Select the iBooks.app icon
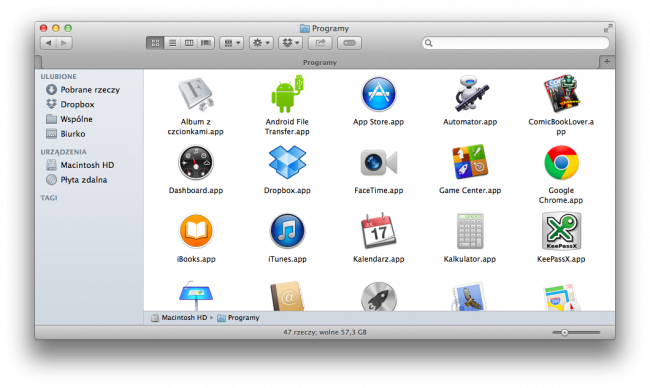Image resolution: width=650 pixels, height=388 pixels. pyautogui.click(x=196, y=231)
